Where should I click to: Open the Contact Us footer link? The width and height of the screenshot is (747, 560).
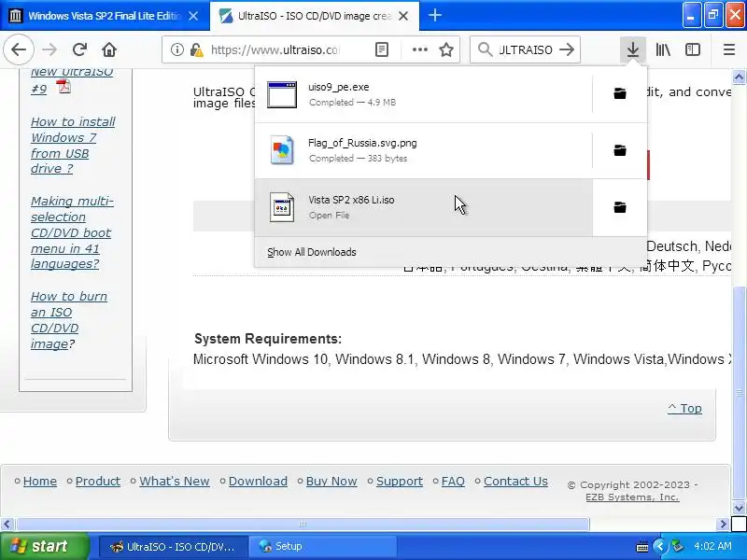(x=515, y=481)
